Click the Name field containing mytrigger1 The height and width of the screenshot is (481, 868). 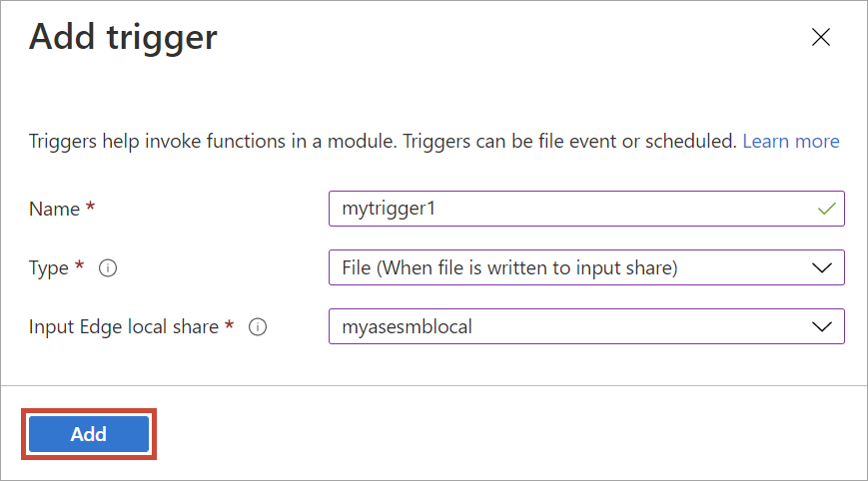click(x=586, y=209)
